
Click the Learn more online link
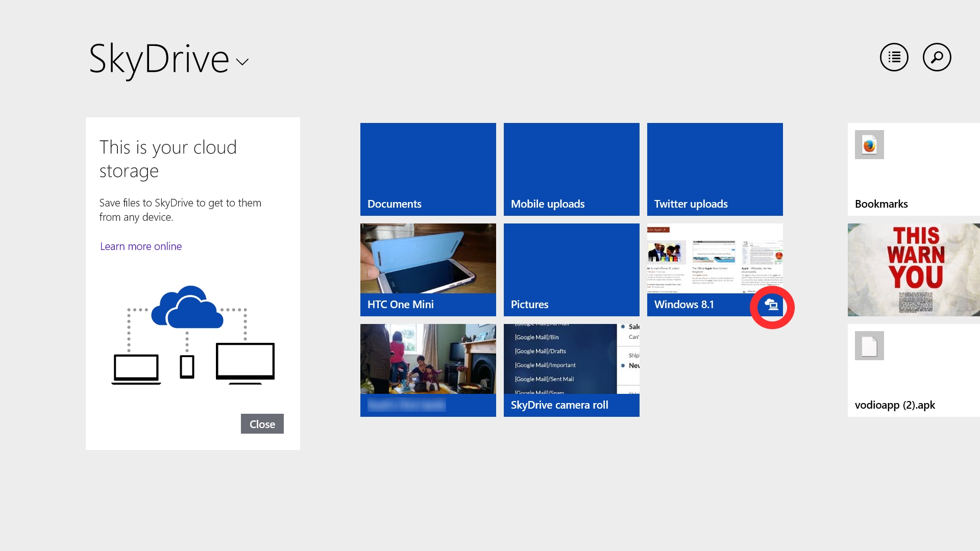(x=141, y=246)
